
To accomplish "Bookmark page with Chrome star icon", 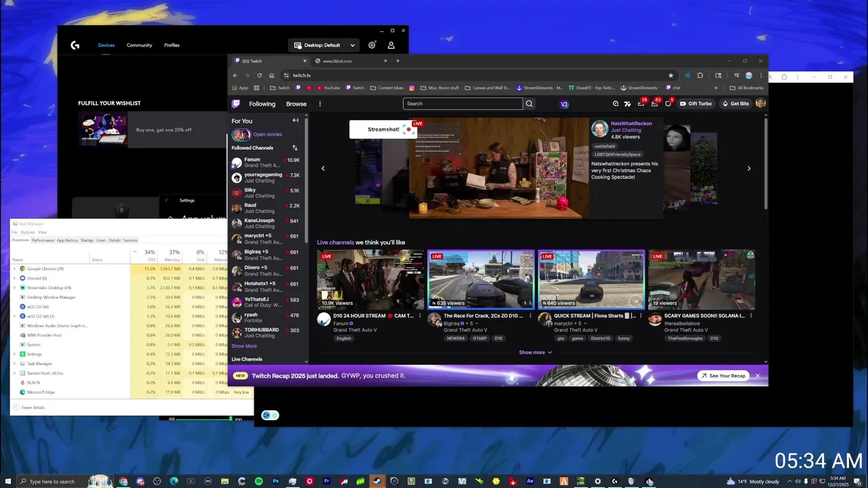I will tap(671, 75).
